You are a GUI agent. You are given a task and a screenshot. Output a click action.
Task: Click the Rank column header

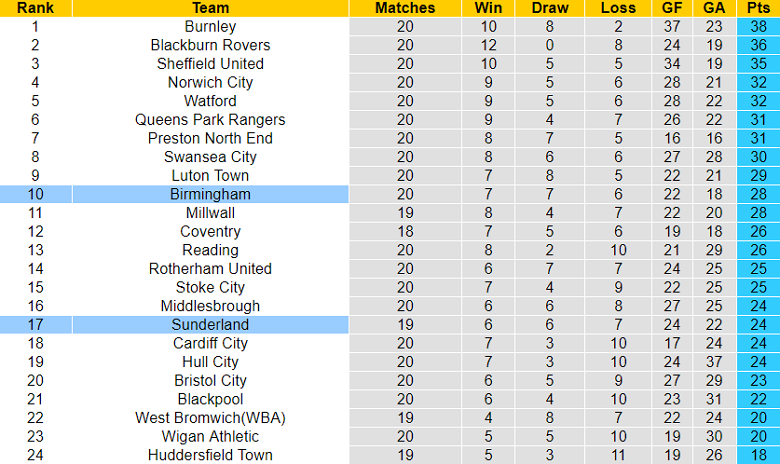pyautogui.click(x=35, y=8)
